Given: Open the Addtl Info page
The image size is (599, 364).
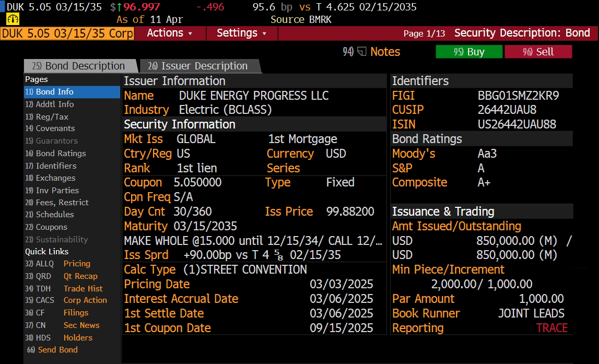Looking at the screenshot, I should point(50,104).
